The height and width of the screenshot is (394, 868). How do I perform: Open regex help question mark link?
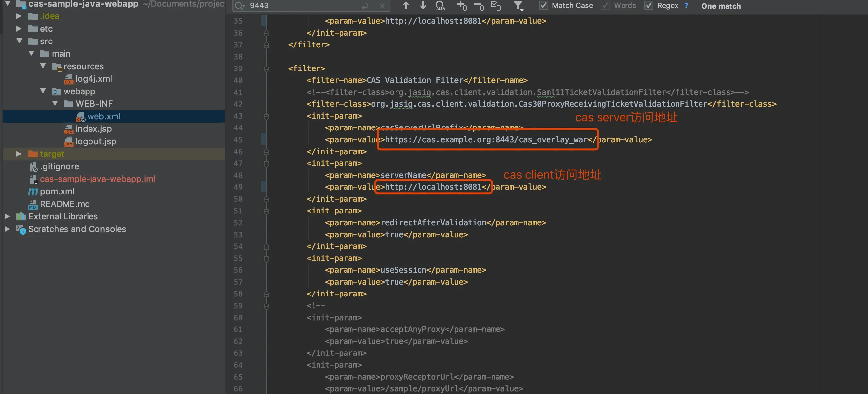(686, 5)
